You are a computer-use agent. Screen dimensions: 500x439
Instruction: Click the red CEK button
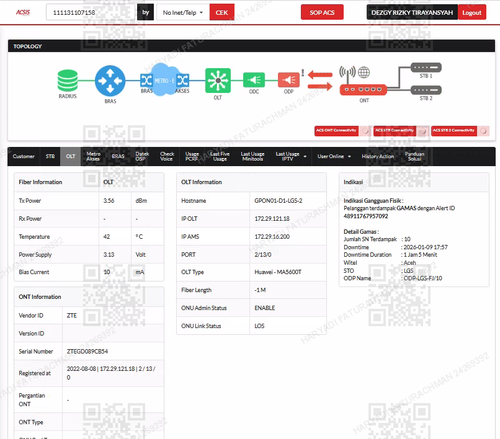pos(222,13)
